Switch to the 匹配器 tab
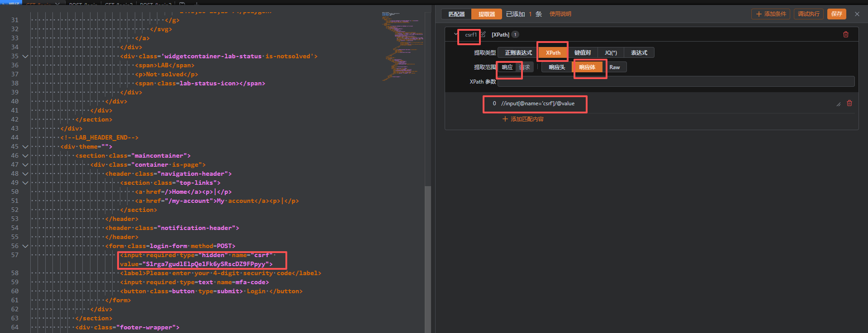Image resolution: width=868 pixels, height=333 pixels. 456,14
